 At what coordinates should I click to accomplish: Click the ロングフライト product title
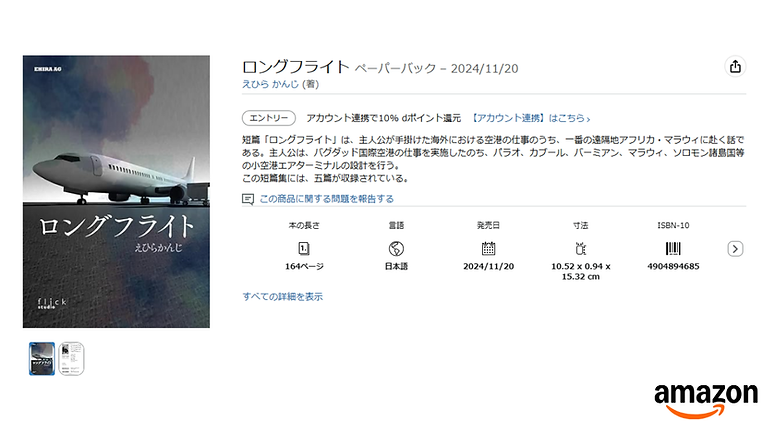pyautogui.click(x=296, y=67)
